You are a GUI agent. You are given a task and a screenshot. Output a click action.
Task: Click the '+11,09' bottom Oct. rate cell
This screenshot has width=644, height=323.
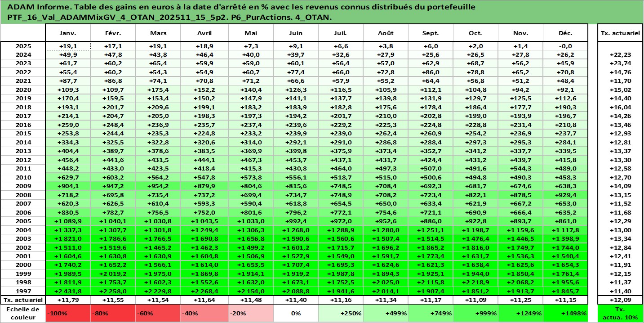475,299
